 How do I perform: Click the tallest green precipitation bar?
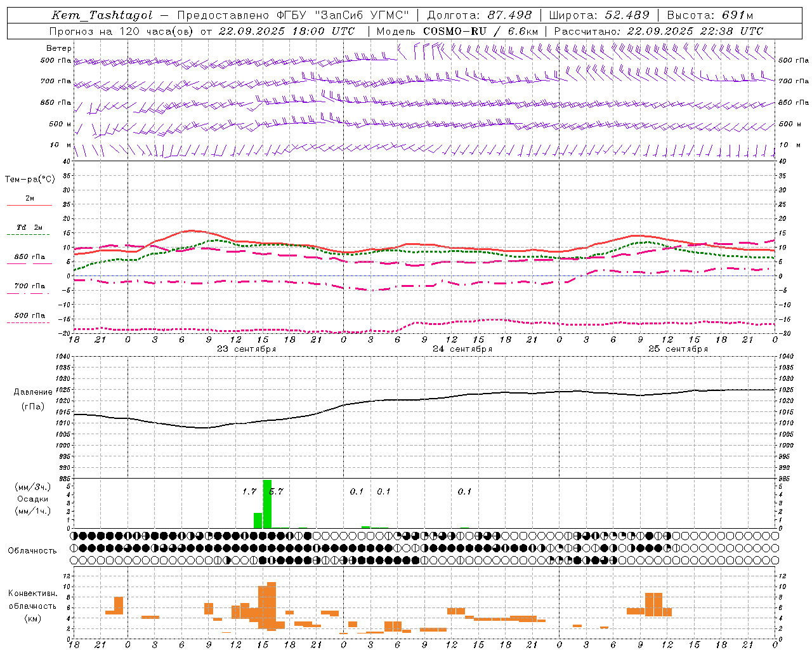point(267,504)
